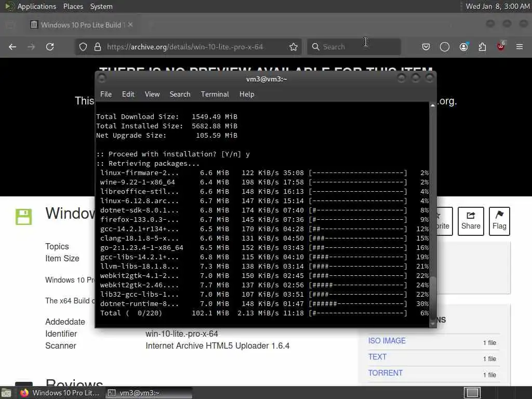The width and height of the screenshot is (532, 399).
Task: Open the ISO IMAGE download link
Action: point(387,341)
